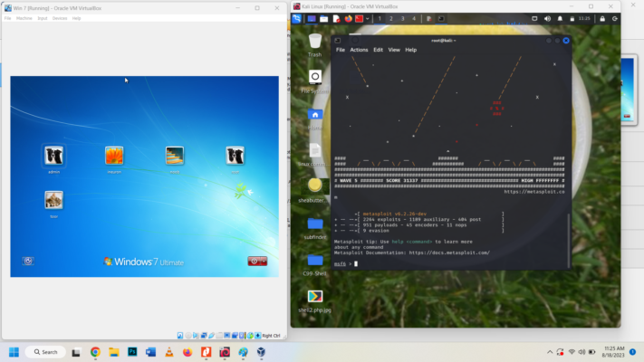
Task: Open File Explorer from Windows taskbar
Action: 114,352
